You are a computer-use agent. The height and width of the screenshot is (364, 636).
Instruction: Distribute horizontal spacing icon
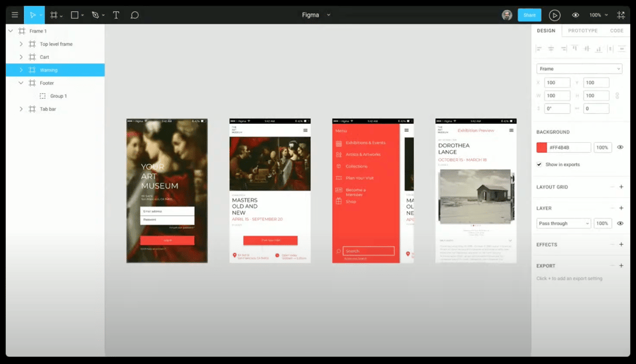pos(610,48)
